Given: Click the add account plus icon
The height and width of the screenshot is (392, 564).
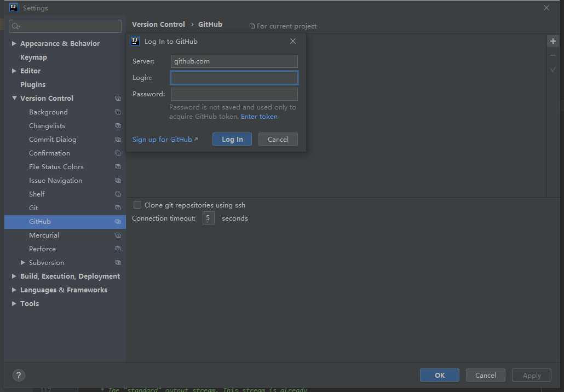Looking at the screenshot, I should click(553, 41).
